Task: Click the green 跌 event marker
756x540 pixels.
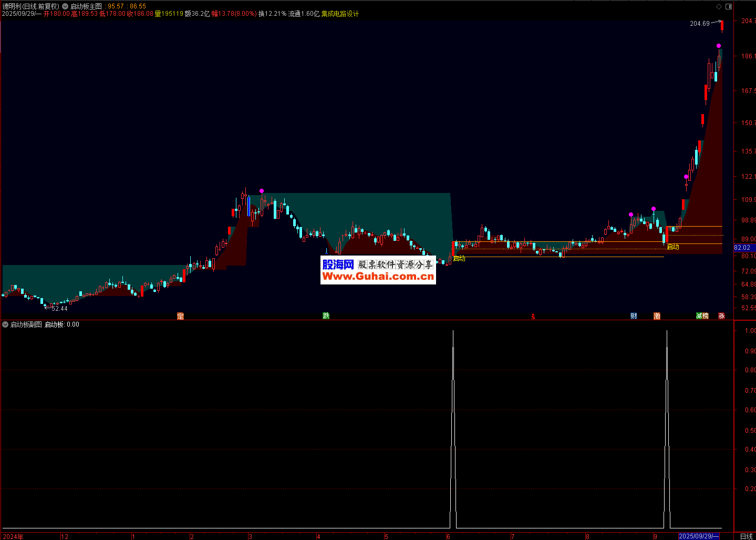Action: click(x=326, y=316)
